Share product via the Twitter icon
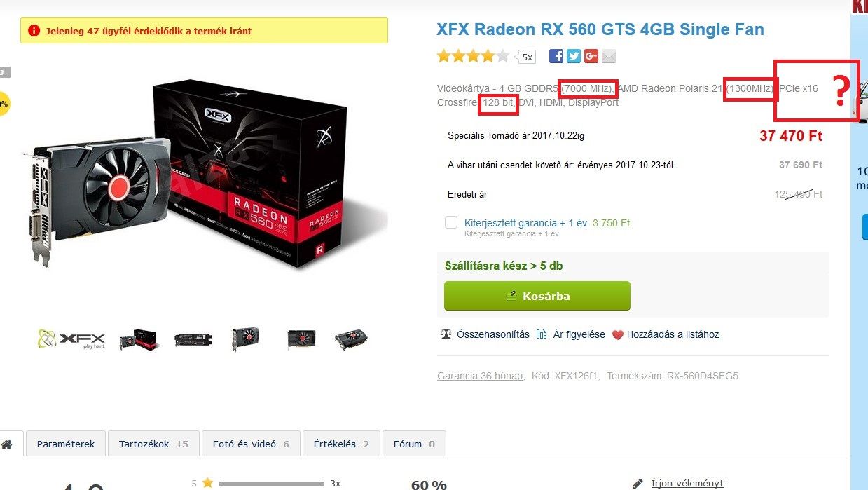 (574, 57)
